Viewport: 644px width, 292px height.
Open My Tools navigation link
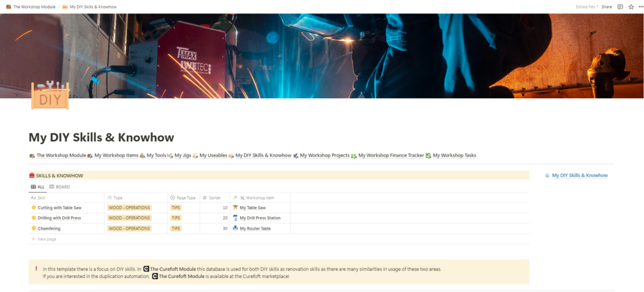[153, 155]
